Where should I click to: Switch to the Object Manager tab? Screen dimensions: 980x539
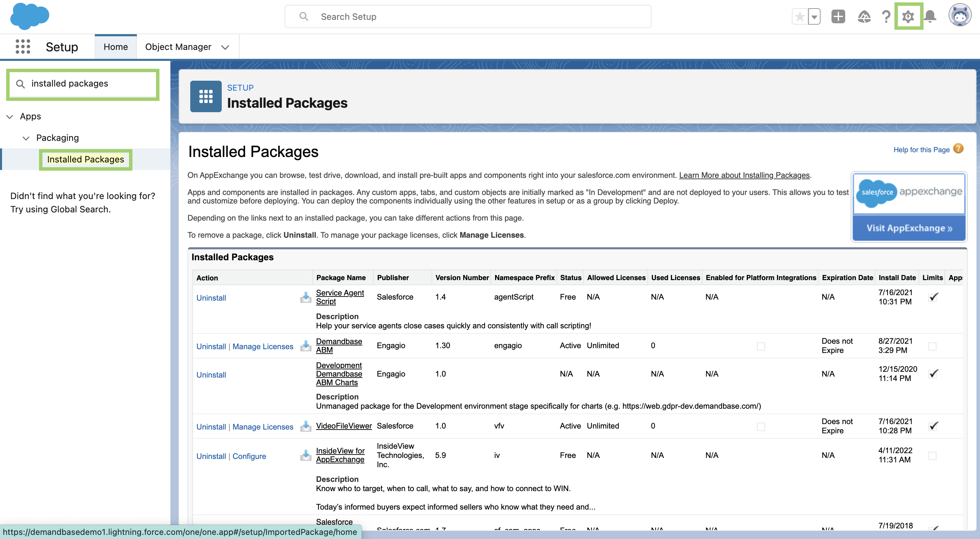(x=178, y=47)
